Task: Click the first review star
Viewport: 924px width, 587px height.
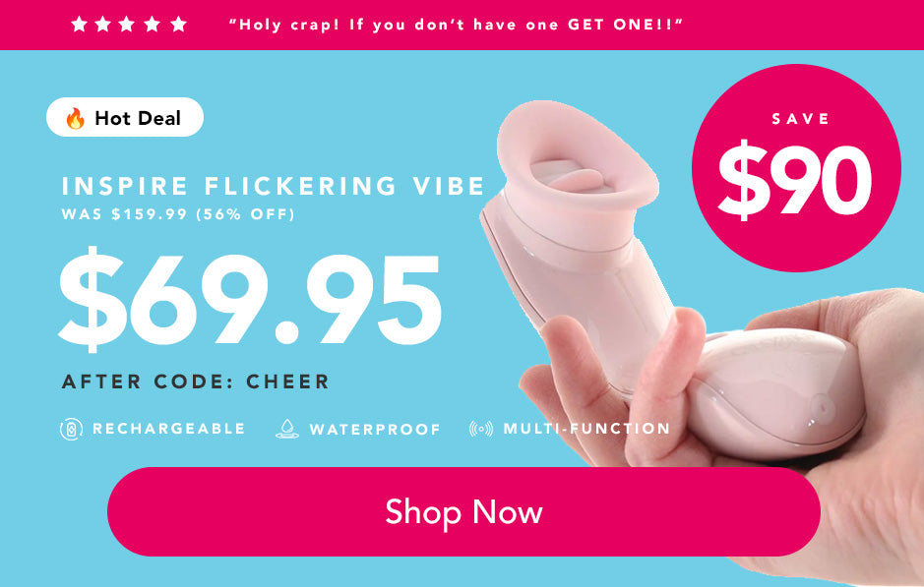Action: point(79,25)
